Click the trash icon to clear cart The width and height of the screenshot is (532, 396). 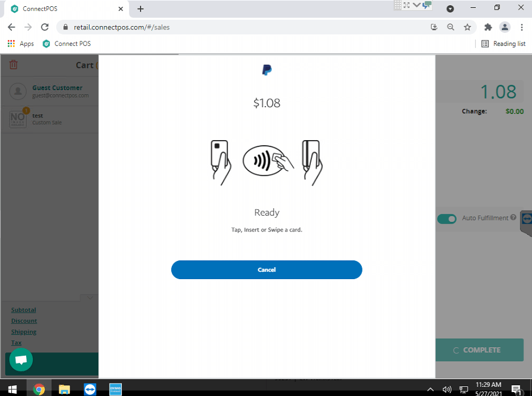click(x=13, y=65)
